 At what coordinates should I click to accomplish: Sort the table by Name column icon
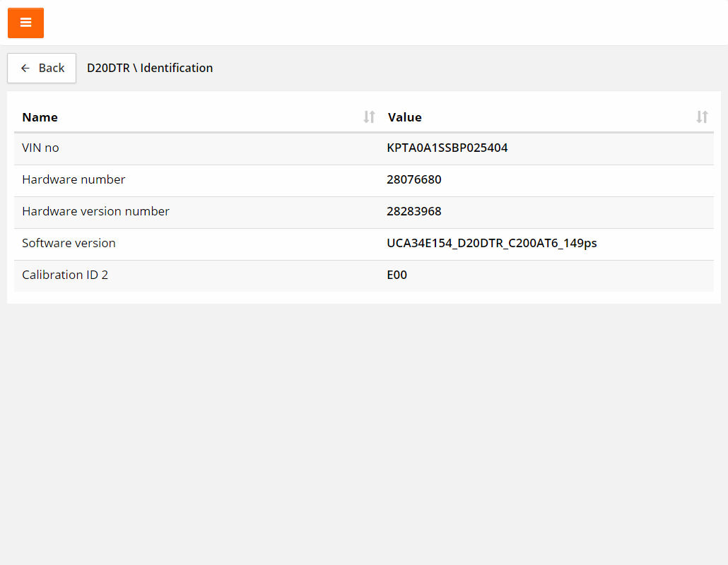(x=369, y=117)
